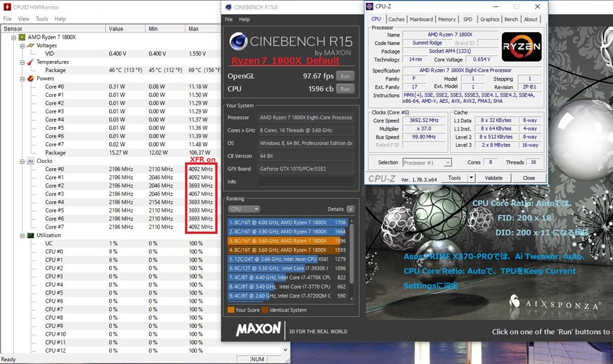Collapse the AMD Ryzen 7 1800X tree node

coord(14,37)
